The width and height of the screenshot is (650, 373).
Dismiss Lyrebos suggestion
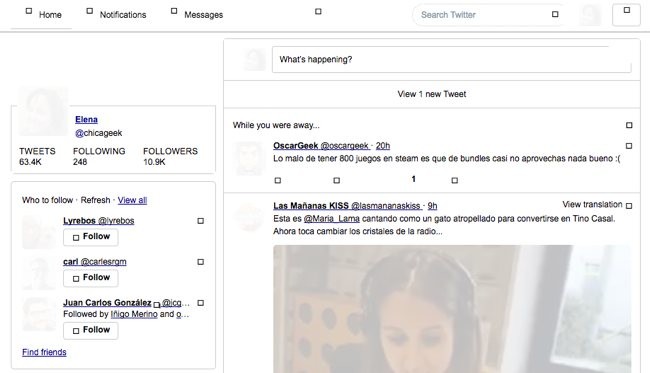(x=200, y=221)
